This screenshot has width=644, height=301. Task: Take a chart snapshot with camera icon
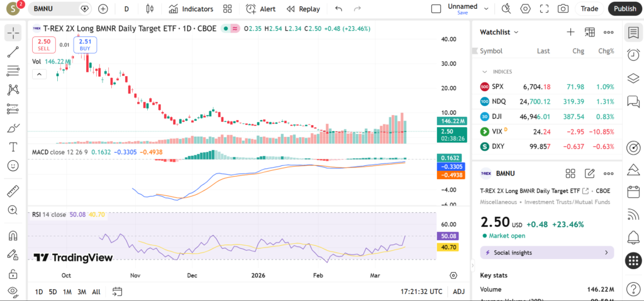point(563,9)
